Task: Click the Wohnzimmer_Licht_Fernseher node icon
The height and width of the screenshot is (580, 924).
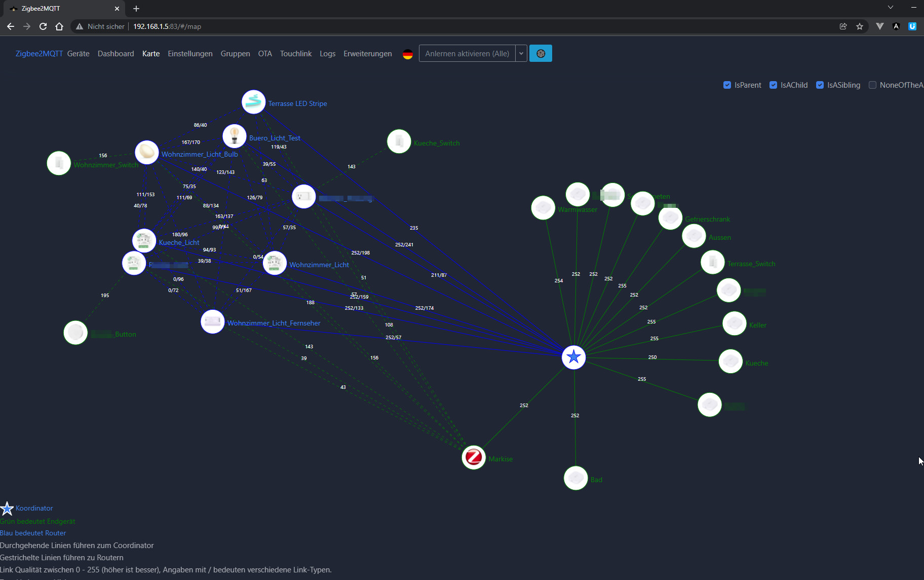Action: point(212,322)
